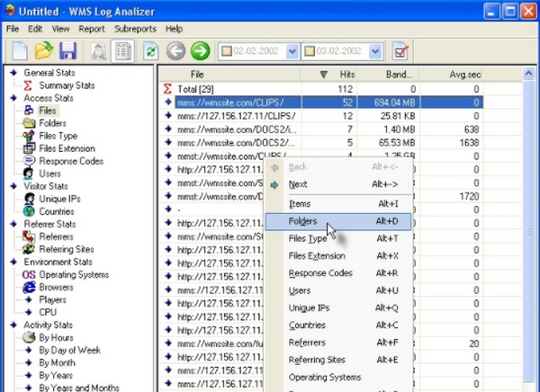Choose Folders from the context menu
This screenshot has width=540, height=392.
click(x=303, y=221)
